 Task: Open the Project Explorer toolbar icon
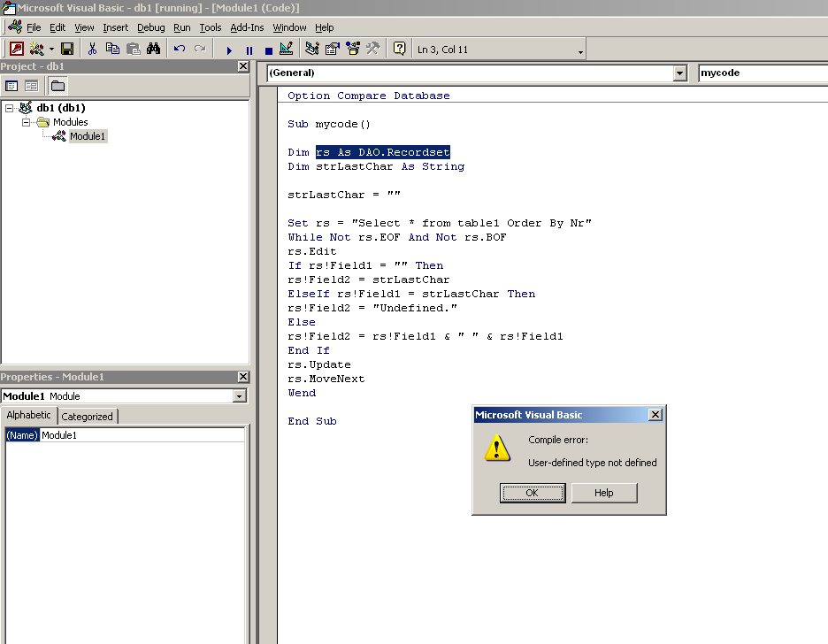tap(312, 50)
